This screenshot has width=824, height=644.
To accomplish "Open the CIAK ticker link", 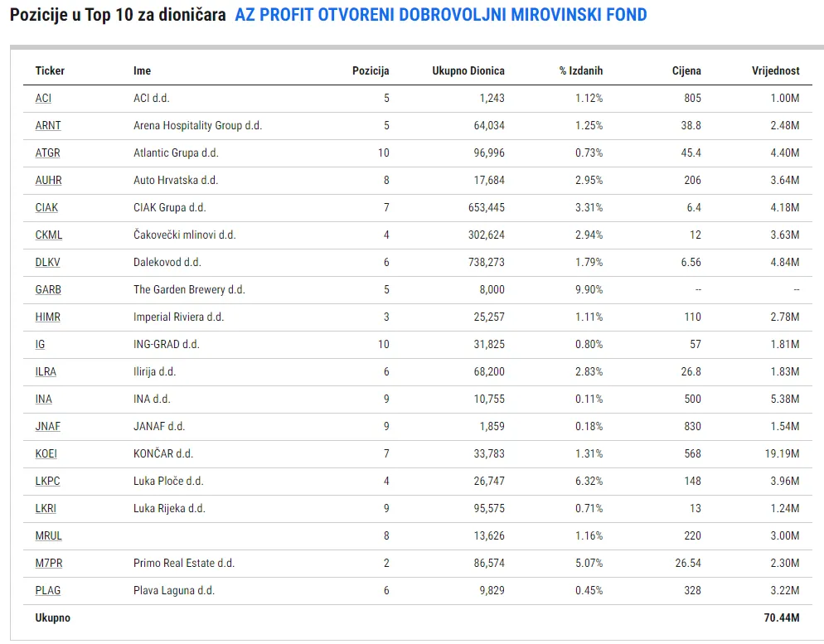I will (46, 207).
